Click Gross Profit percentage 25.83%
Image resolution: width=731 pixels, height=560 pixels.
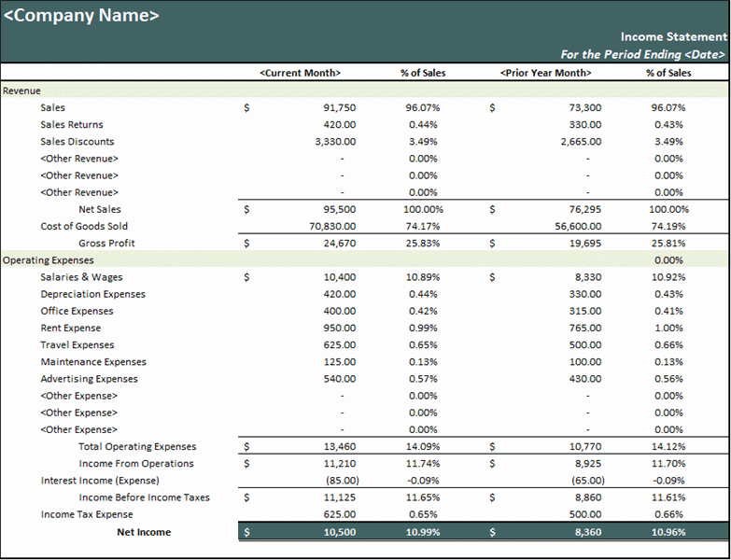[423, 244]
